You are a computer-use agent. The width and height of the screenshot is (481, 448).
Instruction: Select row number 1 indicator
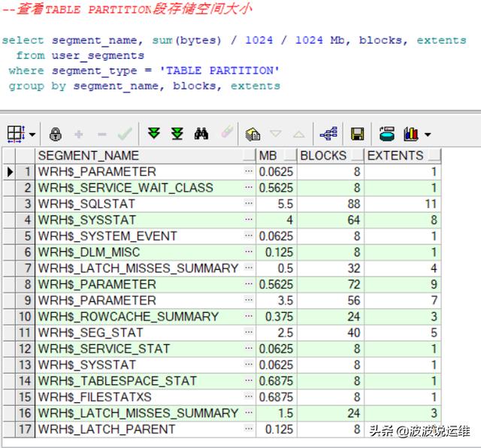[25, 172]
